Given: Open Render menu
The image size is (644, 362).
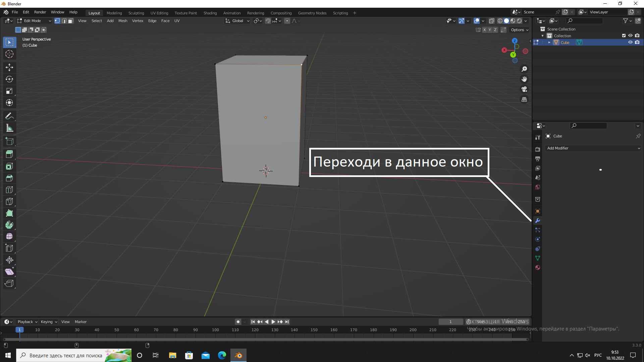Looking at the screenshot, I should [40, 12].
